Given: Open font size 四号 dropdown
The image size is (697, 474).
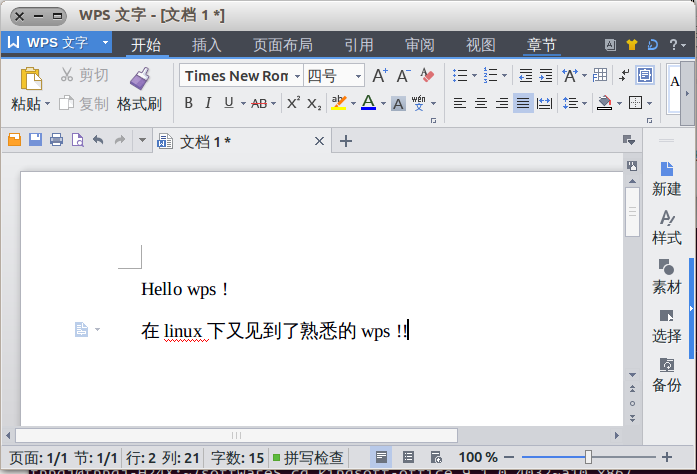Looking at the screenshot, I should (x=358, y=76).
